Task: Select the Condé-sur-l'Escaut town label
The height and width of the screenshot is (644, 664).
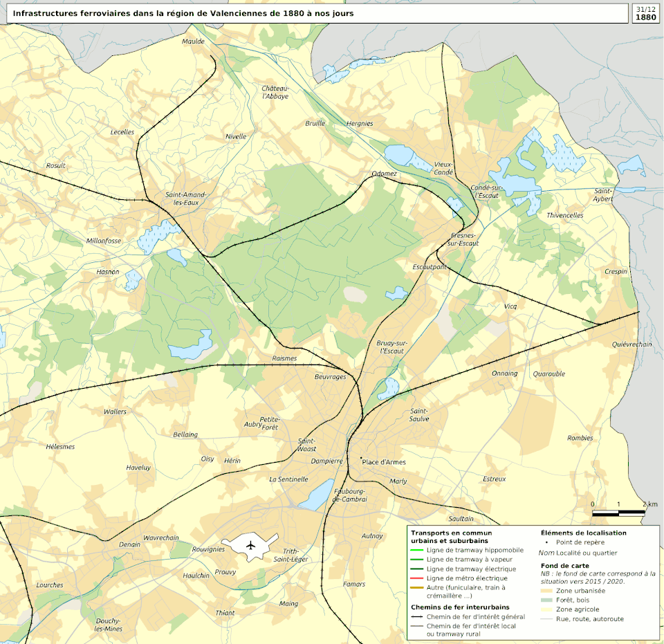Action: point(486,192)
